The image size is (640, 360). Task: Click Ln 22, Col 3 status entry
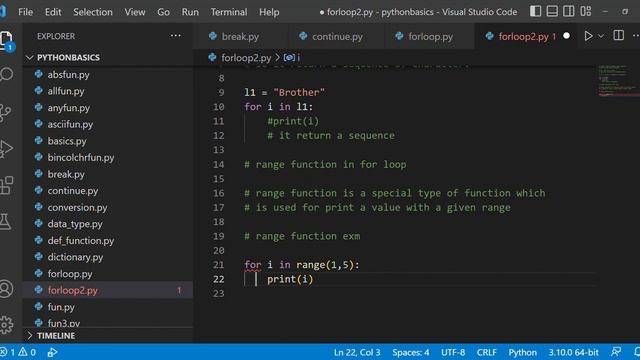[357, 352]
